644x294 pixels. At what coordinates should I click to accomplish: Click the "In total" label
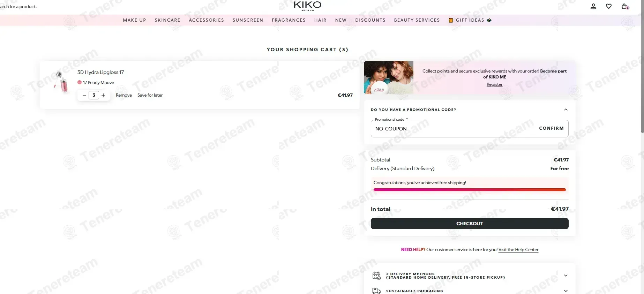pos(381,209)
